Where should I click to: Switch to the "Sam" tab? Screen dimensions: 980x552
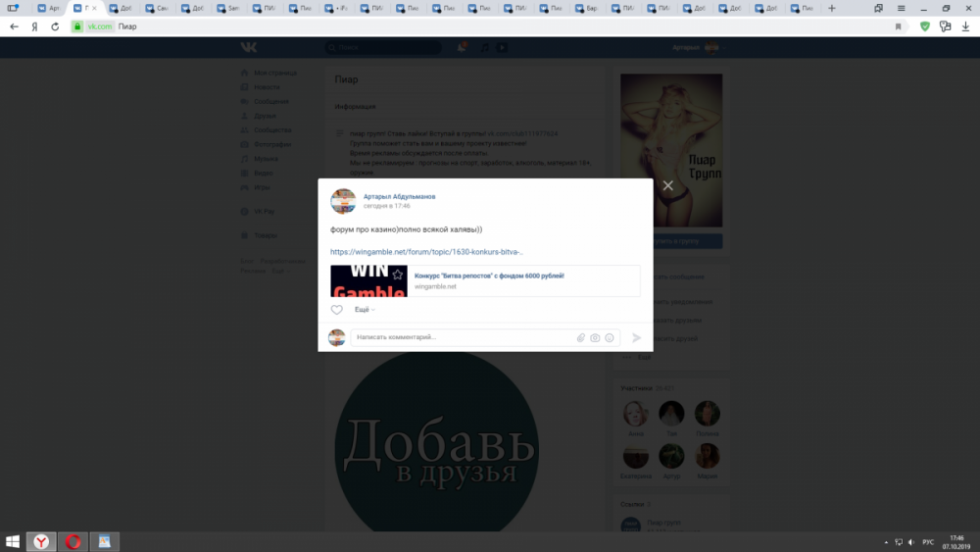point(228,8)
